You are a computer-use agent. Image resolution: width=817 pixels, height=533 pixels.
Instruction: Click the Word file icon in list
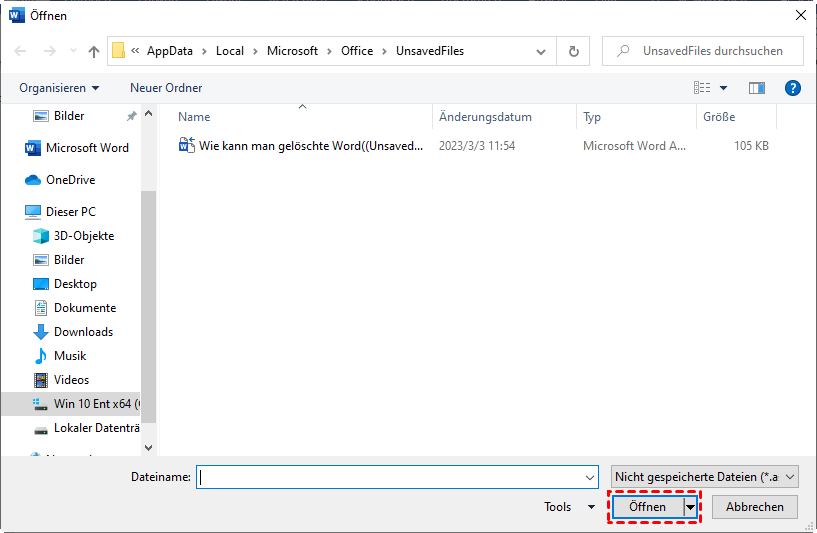coord(187,145)
